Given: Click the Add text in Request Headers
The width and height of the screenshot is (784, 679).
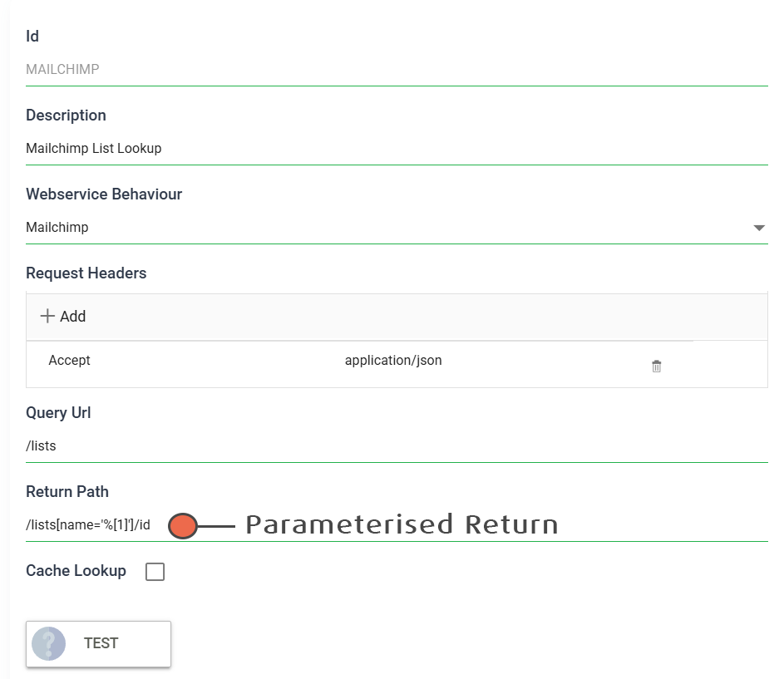Looking at the screenshot, I should click(x=73, y=316).
